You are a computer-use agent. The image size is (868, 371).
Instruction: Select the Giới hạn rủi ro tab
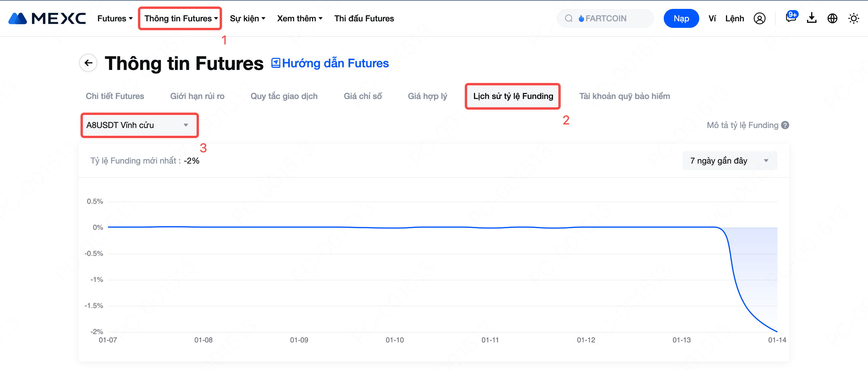pos(197,96)
